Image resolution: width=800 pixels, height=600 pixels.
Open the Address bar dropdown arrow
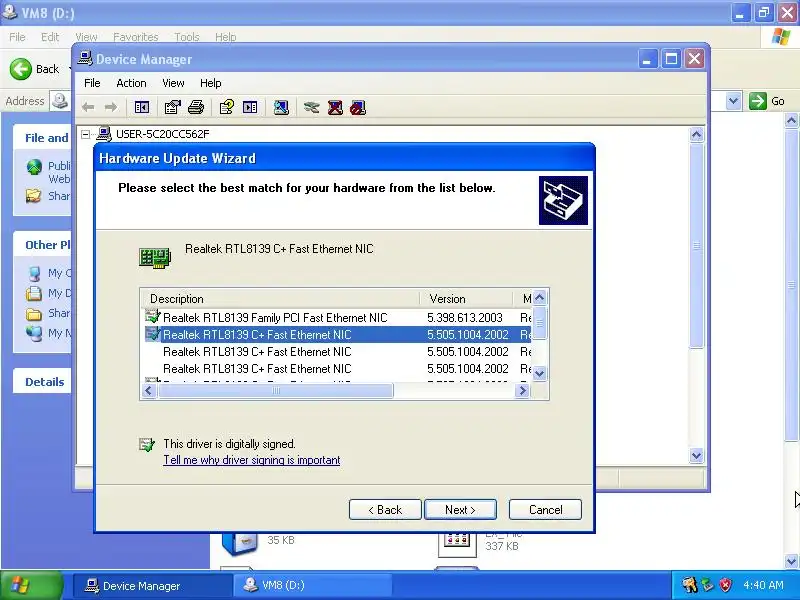point(733,101)
